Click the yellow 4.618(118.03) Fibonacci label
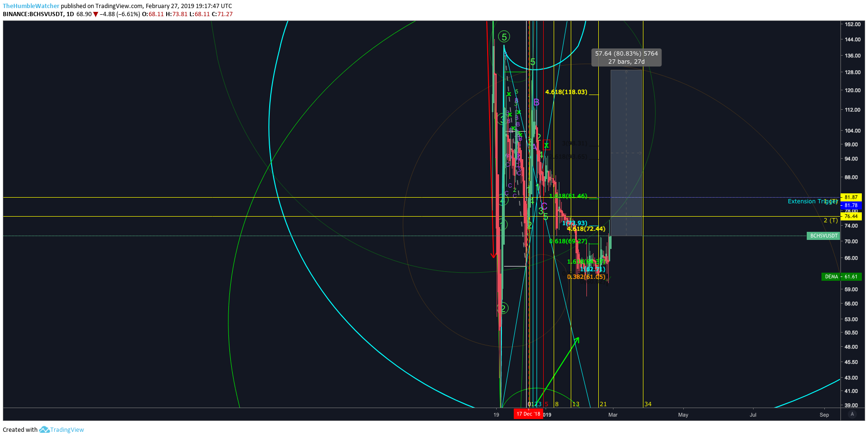Image resolution: width=868 pixels, height=438 pixels. pos(566,92)
